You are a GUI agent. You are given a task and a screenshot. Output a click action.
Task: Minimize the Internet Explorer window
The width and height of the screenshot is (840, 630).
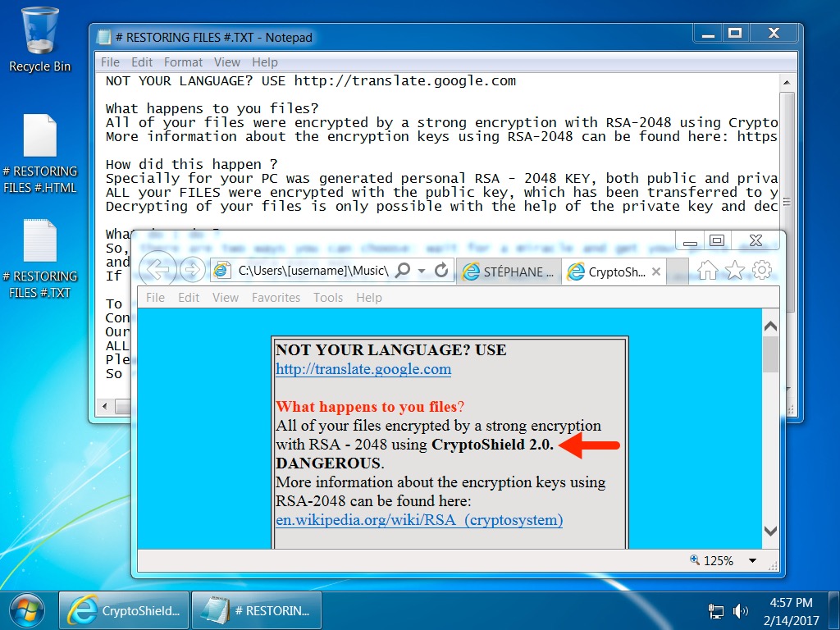(x=690, y=240)
